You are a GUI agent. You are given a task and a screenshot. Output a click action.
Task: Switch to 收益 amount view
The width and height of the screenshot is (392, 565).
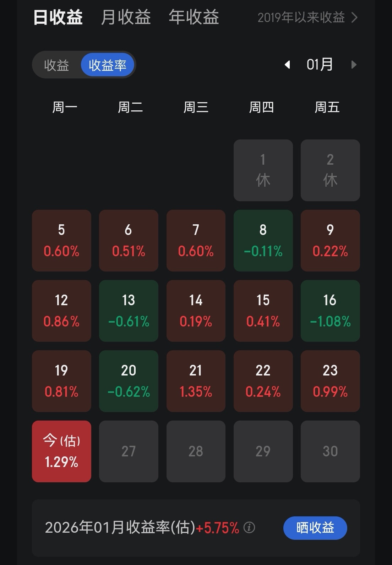coord(56,65)
